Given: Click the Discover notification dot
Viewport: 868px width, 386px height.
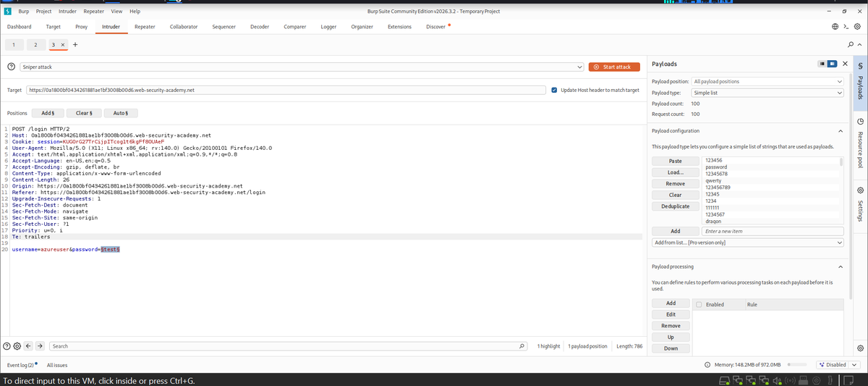Looking at the screenshot, I should [x=449, y=25].
